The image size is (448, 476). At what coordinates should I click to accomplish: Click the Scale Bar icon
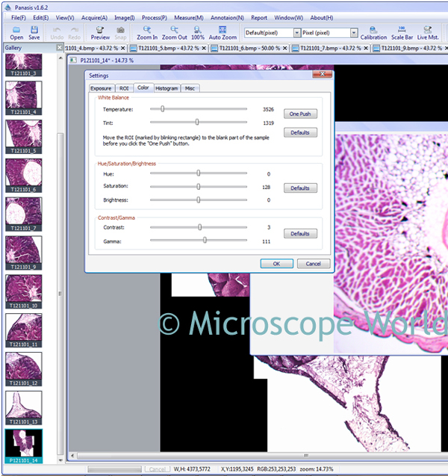(x=402, y=33)
